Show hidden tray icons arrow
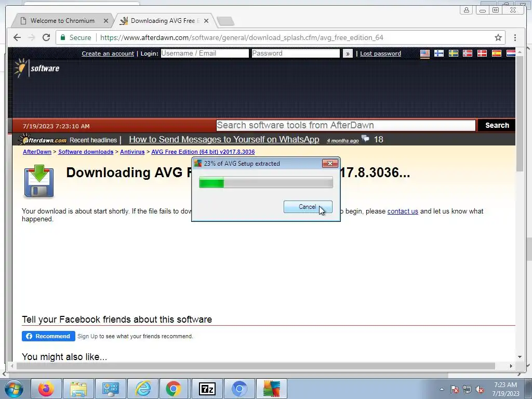This screenshot has width=532, height=399. click(x=442, y=389)
